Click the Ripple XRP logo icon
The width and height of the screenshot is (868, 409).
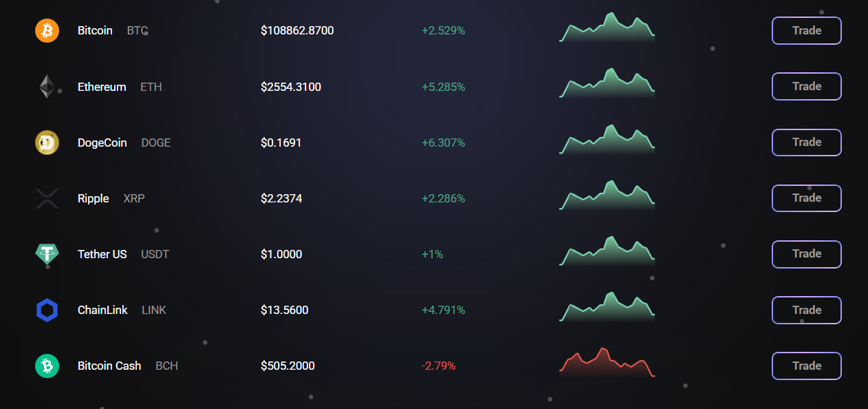pyautogui.click(x=47, y=198)
